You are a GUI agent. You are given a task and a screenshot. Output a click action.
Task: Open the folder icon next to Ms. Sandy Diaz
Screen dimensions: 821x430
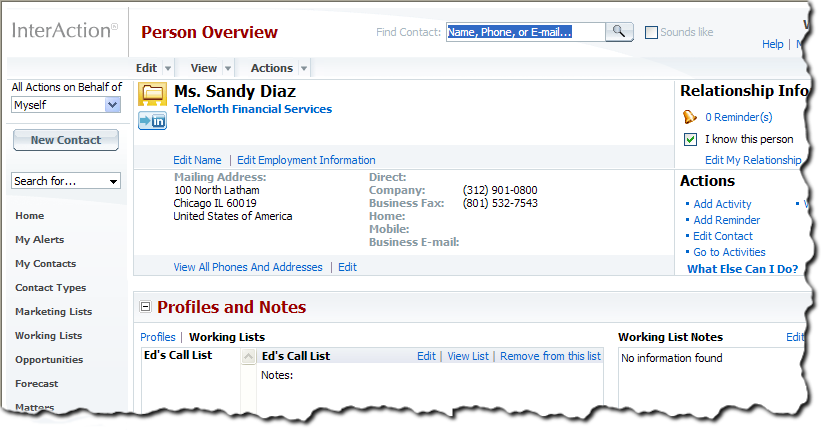152,95
